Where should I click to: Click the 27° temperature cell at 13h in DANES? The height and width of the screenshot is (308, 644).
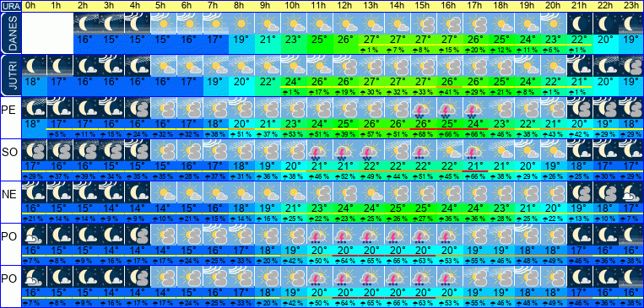pos(371,41)
